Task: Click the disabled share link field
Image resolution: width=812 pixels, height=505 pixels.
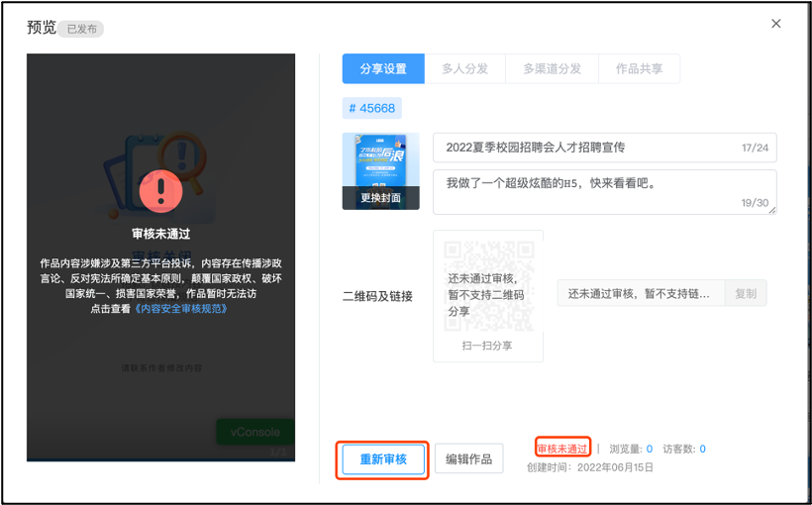Action: (640, 294)
